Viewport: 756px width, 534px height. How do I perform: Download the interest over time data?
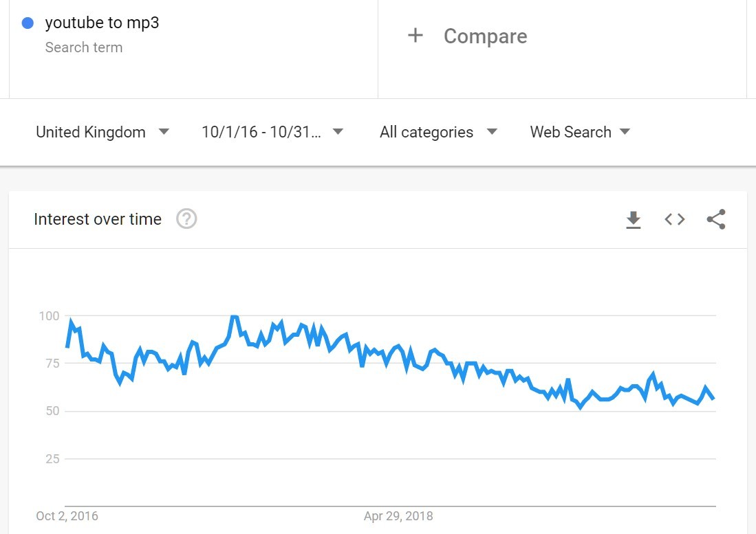(x=633, y=220)
